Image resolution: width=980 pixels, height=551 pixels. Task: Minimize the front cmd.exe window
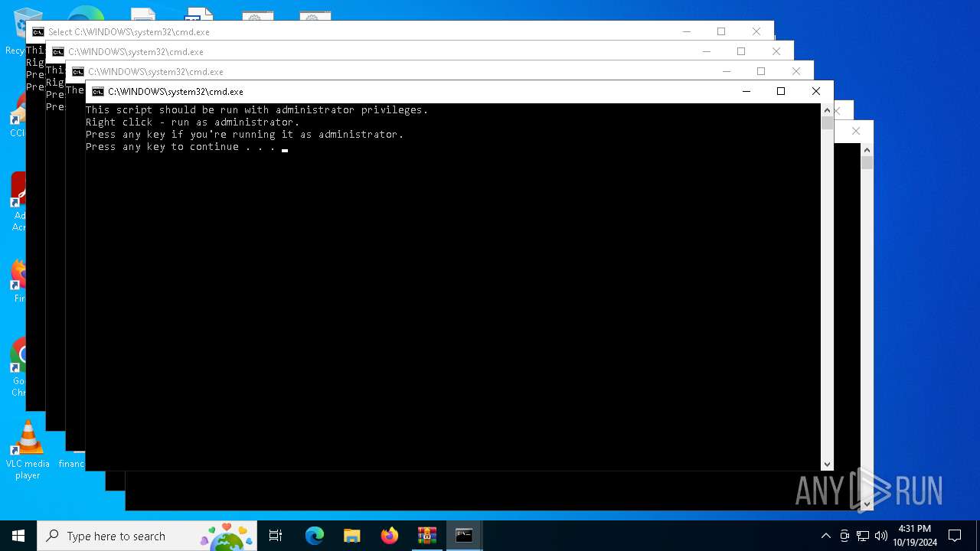click(x=746, y=92)
